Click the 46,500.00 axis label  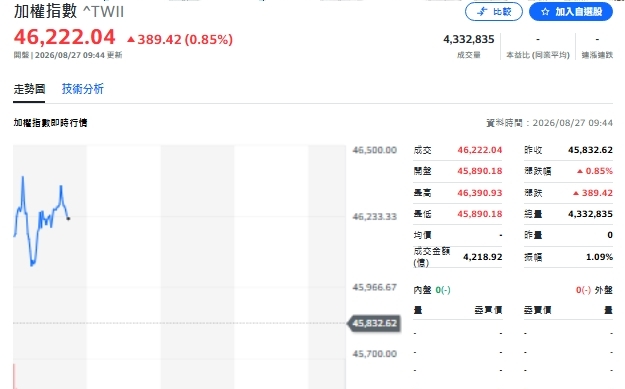point(375,150)
